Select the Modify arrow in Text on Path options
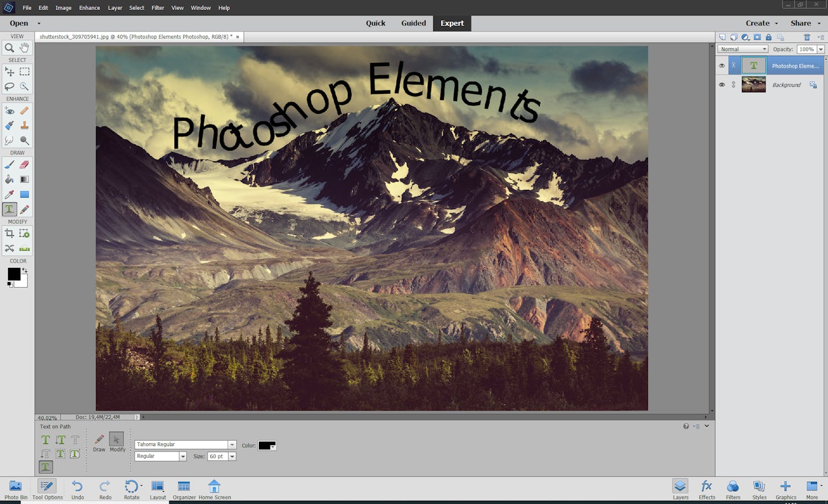Image resolution: width=828 pixels, height=504 pixels. [x=116, y=440]
